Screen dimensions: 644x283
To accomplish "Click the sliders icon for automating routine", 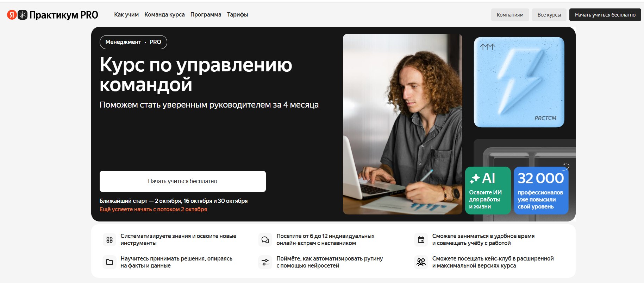I will coord(265,262).
